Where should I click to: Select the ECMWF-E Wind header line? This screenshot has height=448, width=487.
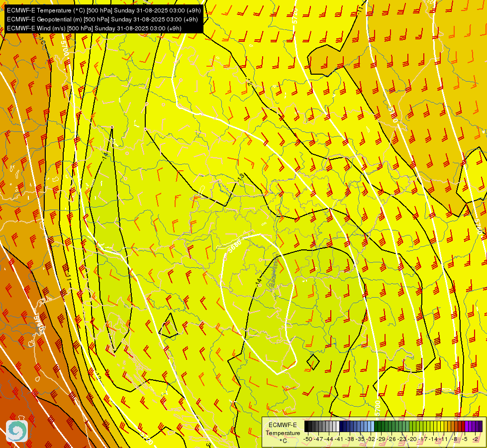94,28
